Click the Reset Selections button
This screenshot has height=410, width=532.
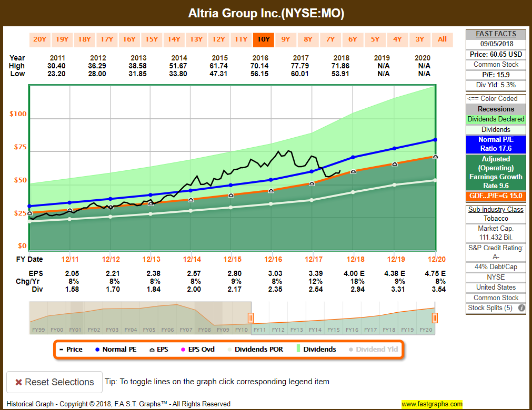(54, 382)
